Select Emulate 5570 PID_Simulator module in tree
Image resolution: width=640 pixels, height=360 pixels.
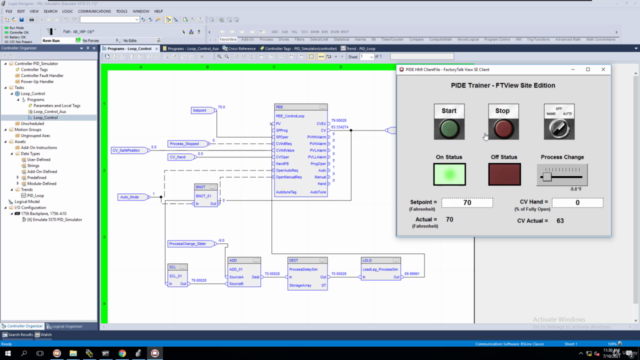pos(54,220)
